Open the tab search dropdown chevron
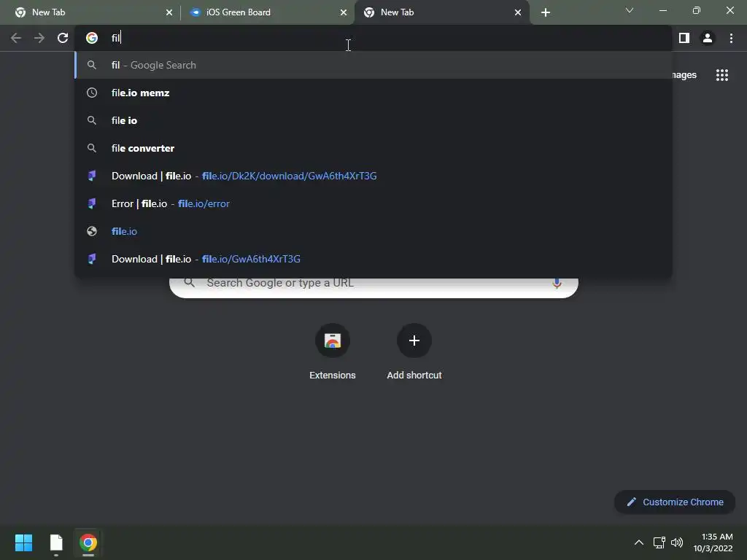 pyautogui.click(x=630, y=10)
